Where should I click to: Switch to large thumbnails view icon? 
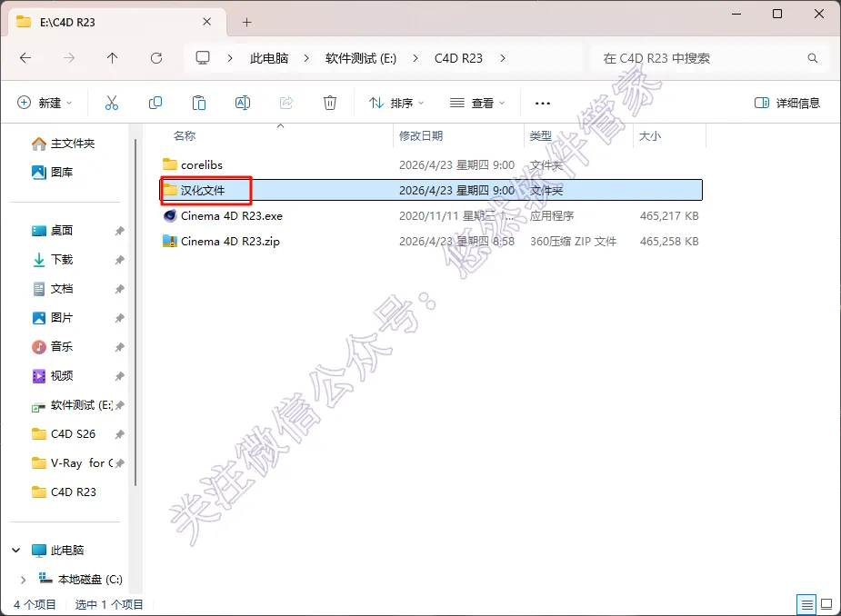[827, 605]
